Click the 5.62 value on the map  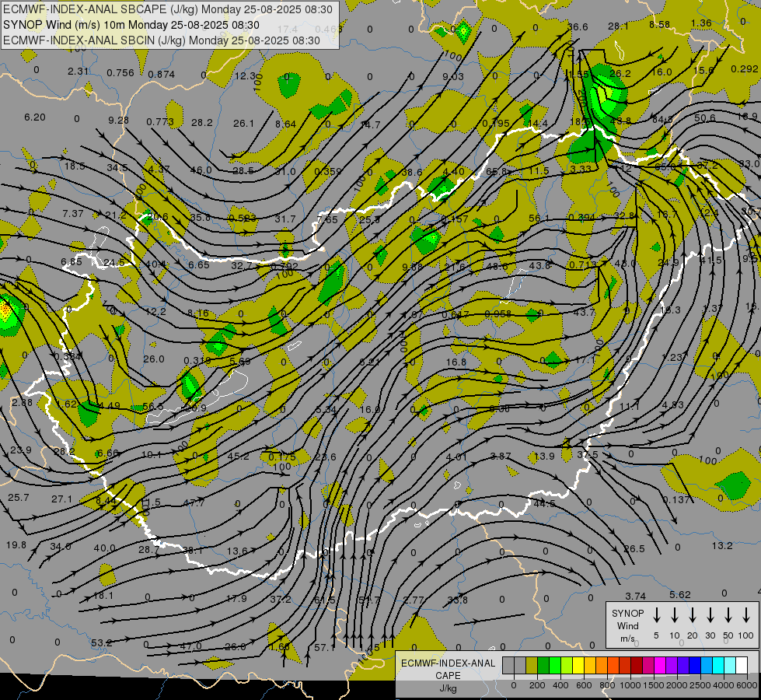(x=680, y=594)
